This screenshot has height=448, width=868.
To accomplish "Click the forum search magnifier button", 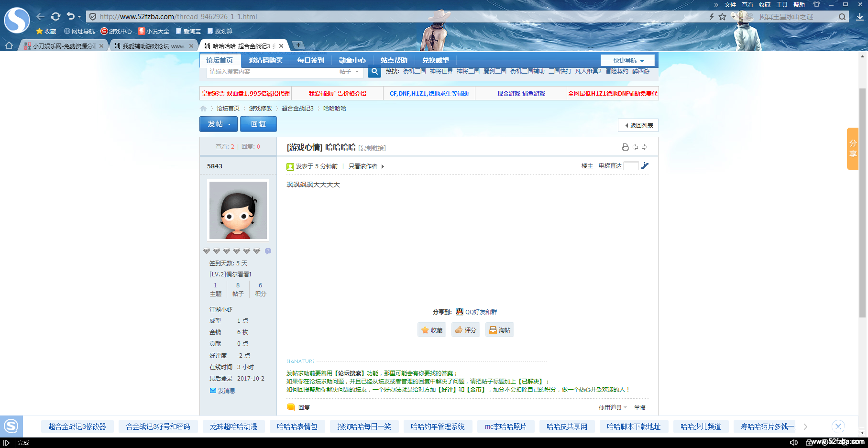I will coord(374,72).
